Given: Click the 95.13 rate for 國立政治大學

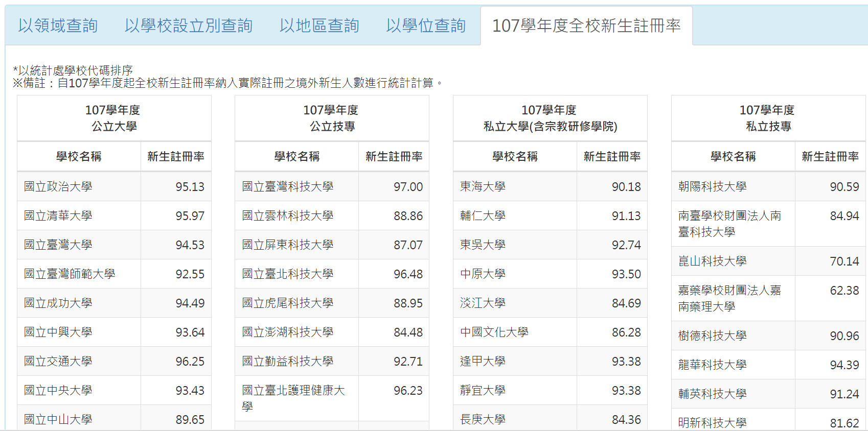Looking at the screenshot, I should click(190, 187).
